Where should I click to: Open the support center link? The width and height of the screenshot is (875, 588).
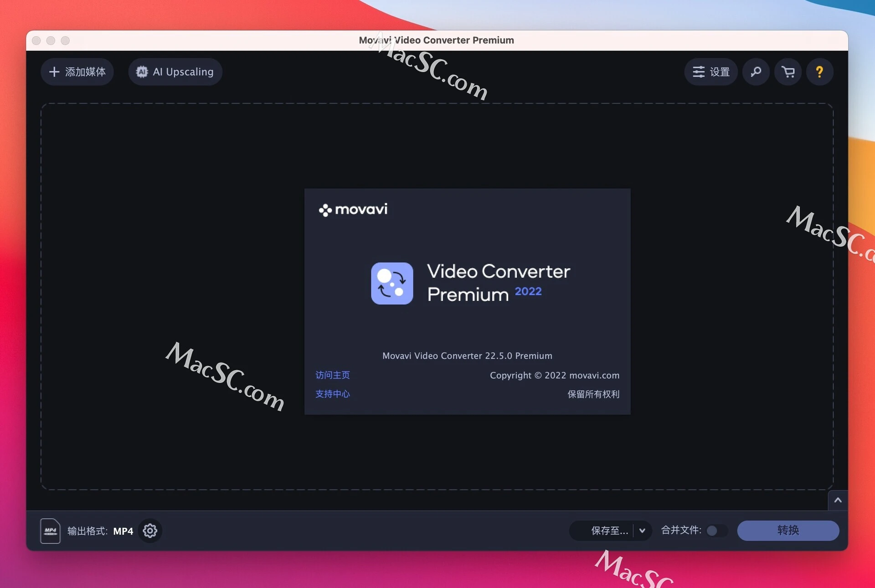pos(333,394)
